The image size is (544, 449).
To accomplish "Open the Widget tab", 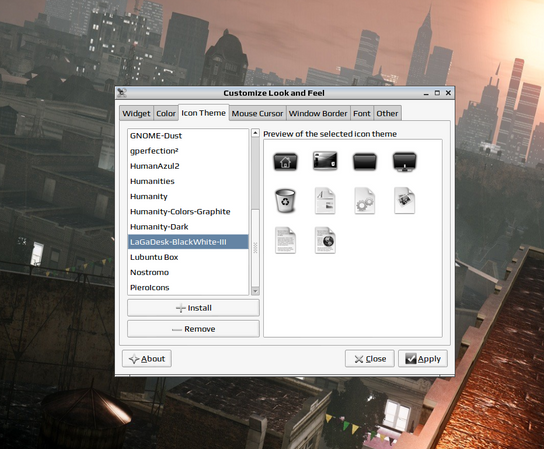I will [136, 113].
